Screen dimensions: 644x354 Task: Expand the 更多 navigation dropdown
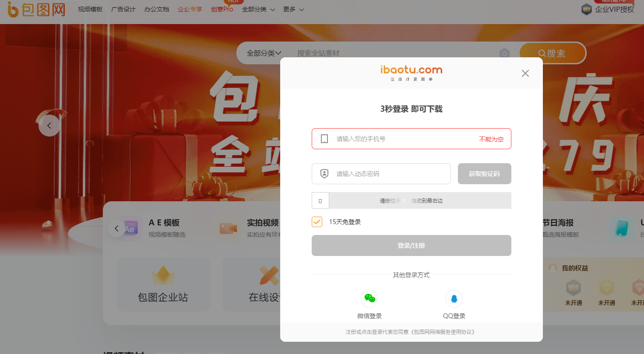[x=293, y=9]
